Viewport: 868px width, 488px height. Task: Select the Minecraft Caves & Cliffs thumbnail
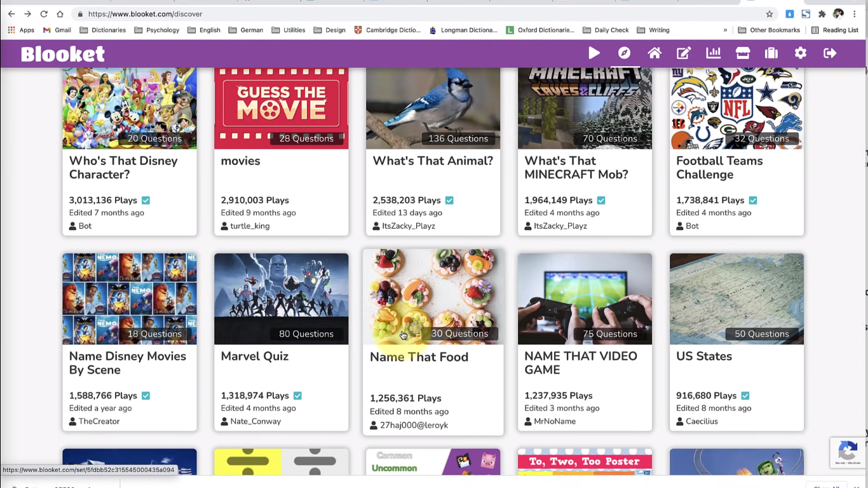coord(585,108)
